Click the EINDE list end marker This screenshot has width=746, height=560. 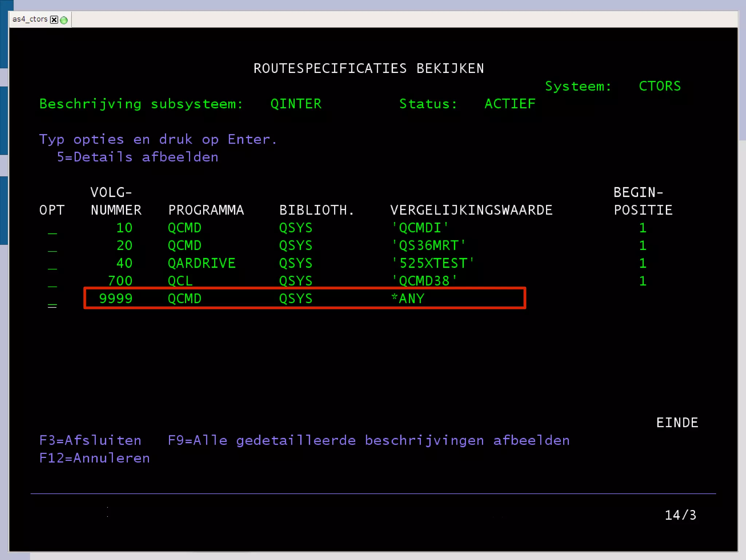[x=677, y=423]
